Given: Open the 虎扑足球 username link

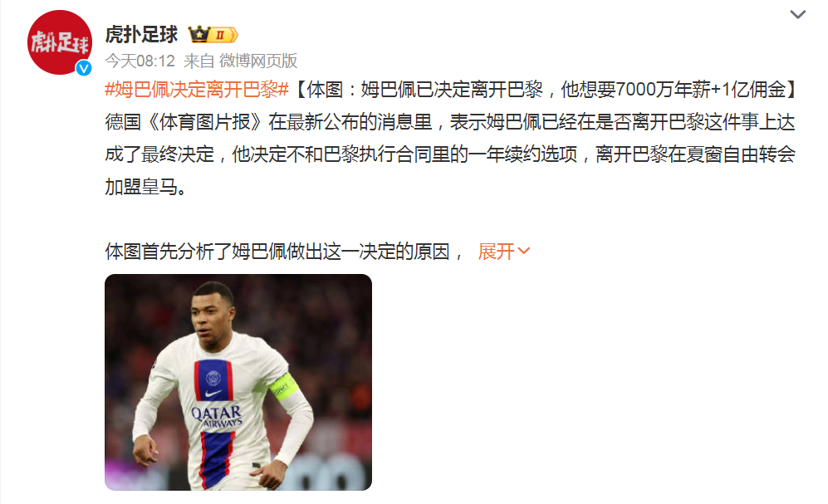Looking at the screenshot, I should (141, 35).
